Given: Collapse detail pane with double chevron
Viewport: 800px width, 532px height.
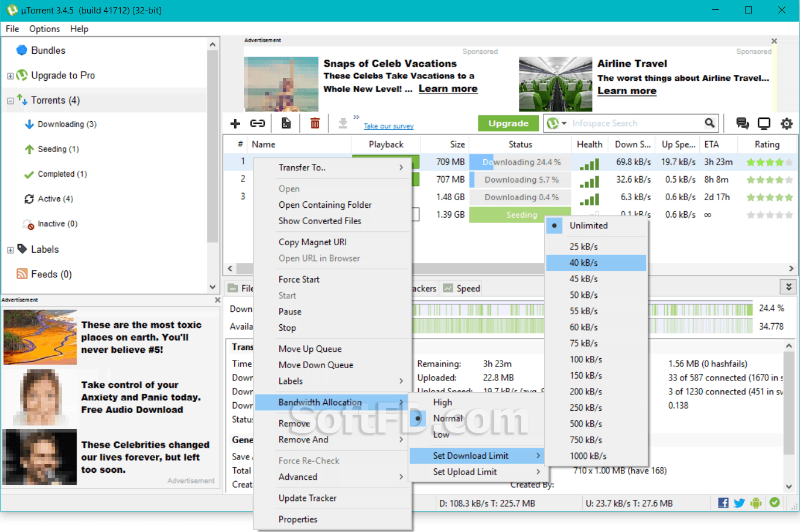Looking at the screenshot, I should [788, 287].
